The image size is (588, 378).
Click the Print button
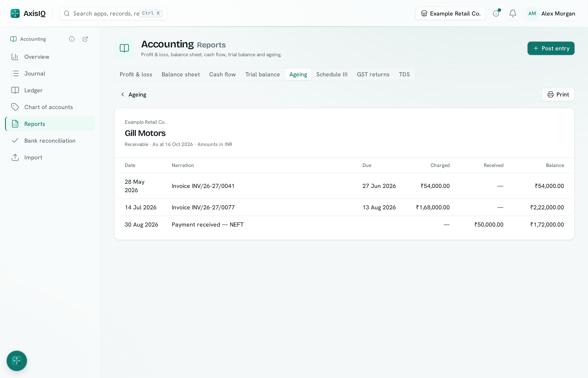pos(558,94)
